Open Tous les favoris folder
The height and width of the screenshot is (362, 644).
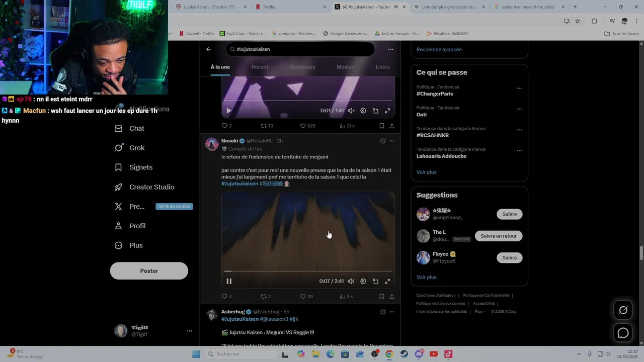621,34
